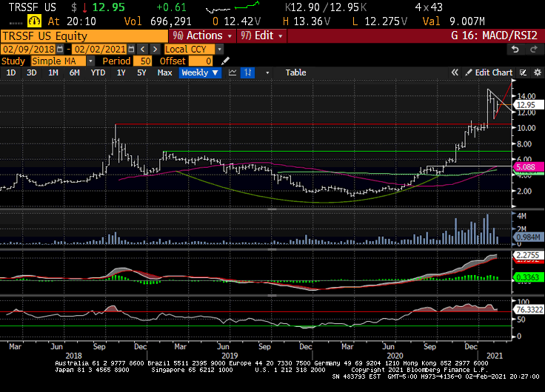The height and width of the screenshot is (392, 545).
Task: Select the 1M range tab
Action: click(53, 72)
